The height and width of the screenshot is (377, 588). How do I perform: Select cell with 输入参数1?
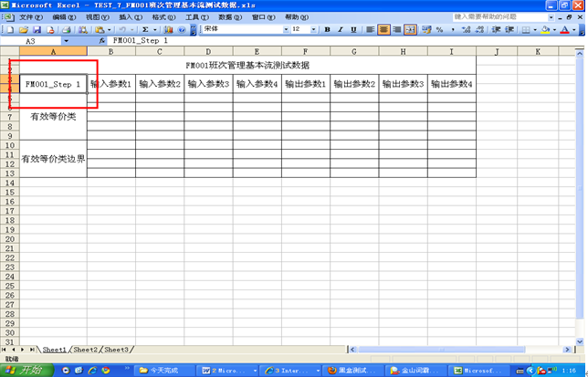pos(111,84)
